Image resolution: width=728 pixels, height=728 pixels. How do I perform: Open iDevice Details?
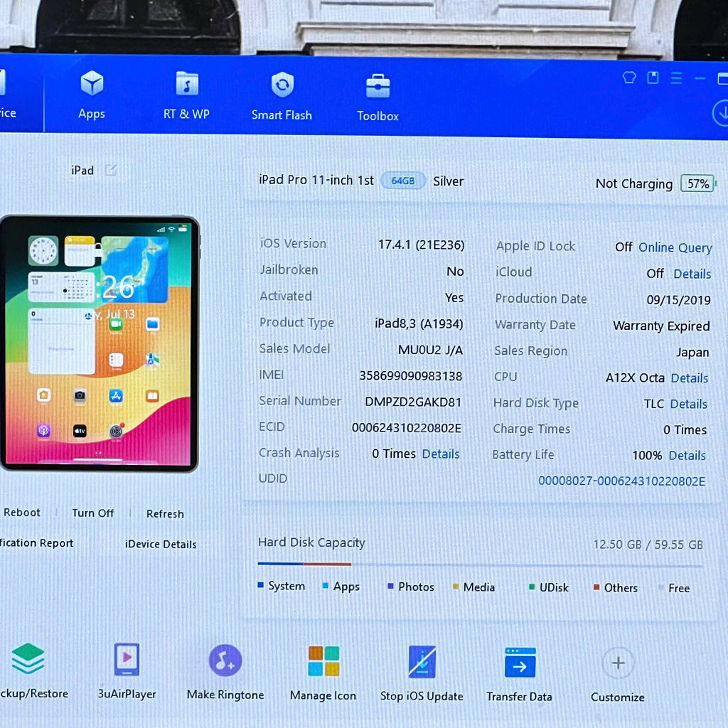pyautogui.click(x=161, y=544)
